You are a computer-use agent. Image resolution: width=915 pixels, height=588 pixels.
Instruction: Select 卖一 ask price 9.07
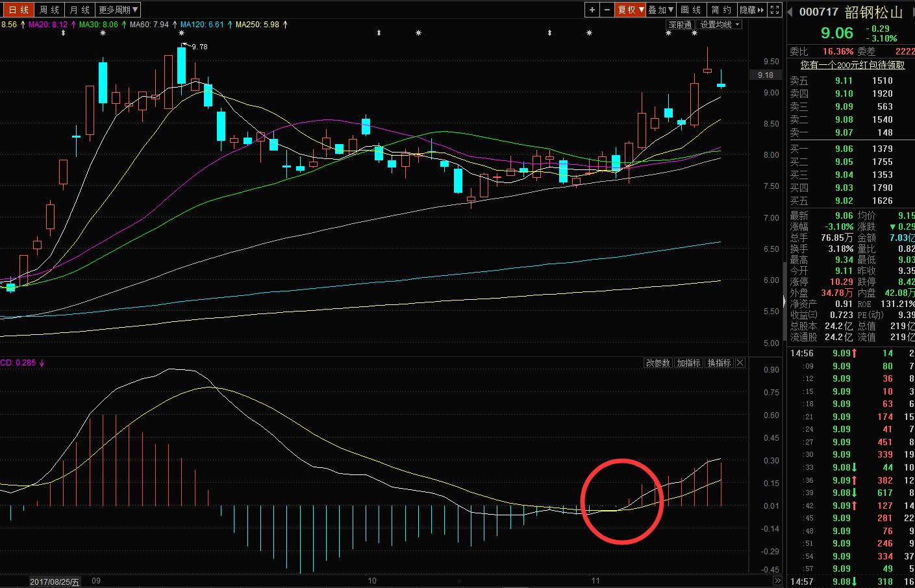[x=844, y=132]
